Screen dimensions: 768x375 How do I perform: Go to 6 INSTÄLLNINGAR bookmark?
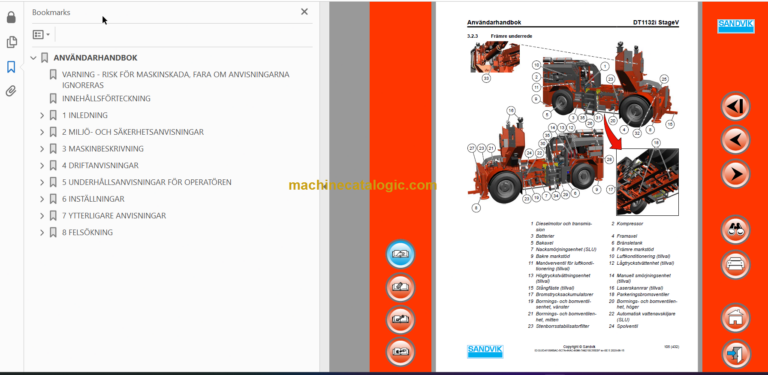(x=93, y=199)
